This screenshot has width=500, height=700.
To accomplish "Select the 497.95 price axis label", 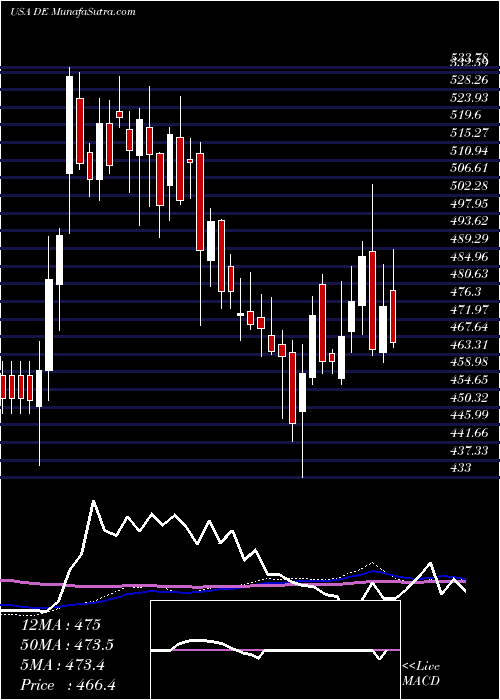I will 471,204.
